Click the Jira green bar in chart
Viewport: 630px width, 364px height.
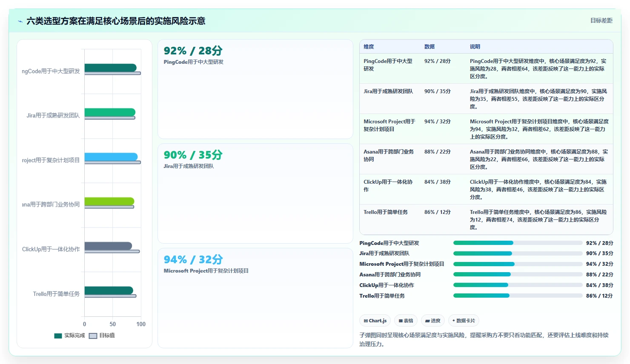click(110, 112)
